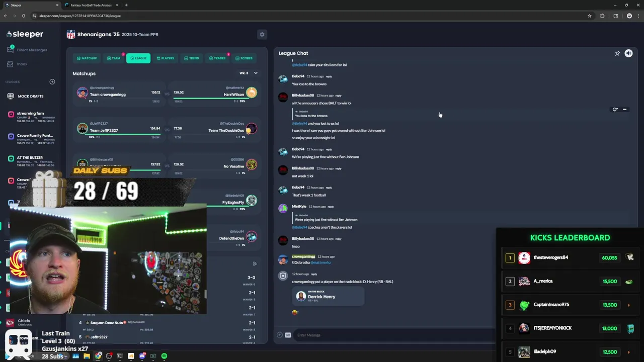
Task: Open streaming fam league
Action: (31, 117)
